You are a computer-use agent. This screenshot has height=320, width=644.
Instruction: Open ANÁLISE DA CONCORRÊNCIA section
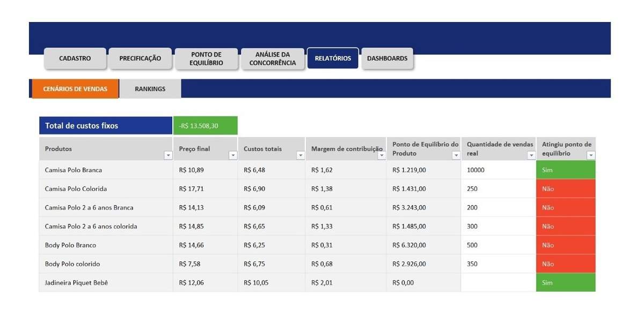coord(273,58)
